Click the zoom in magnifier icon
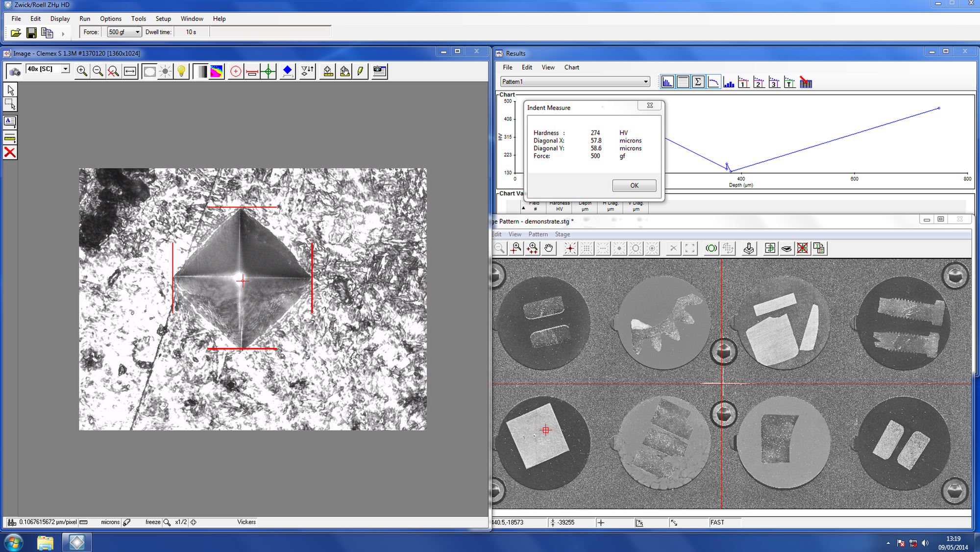This screenshot has width=980, height=552. [82, 72]
